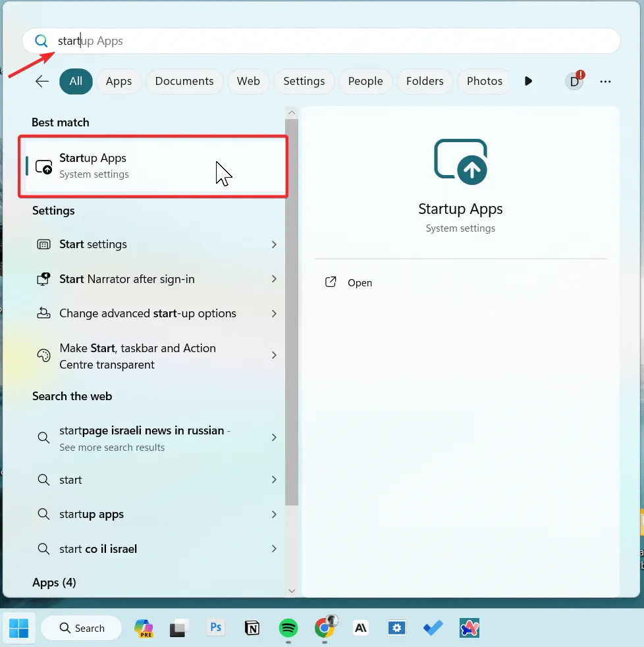
Task: Click the search icon beside startpage israeli news
Action: point(43,438)
